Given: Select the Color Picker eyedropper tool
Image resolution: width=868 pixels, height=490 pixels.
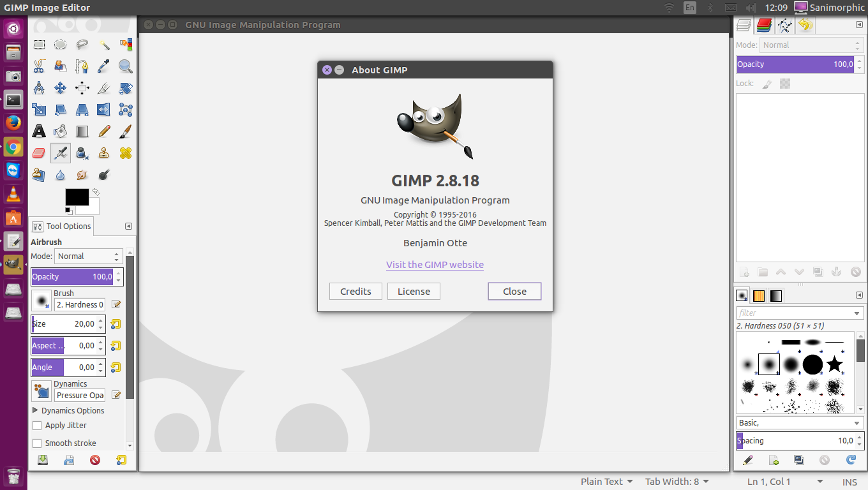Looking at the screenshot, I should [104, 66].
